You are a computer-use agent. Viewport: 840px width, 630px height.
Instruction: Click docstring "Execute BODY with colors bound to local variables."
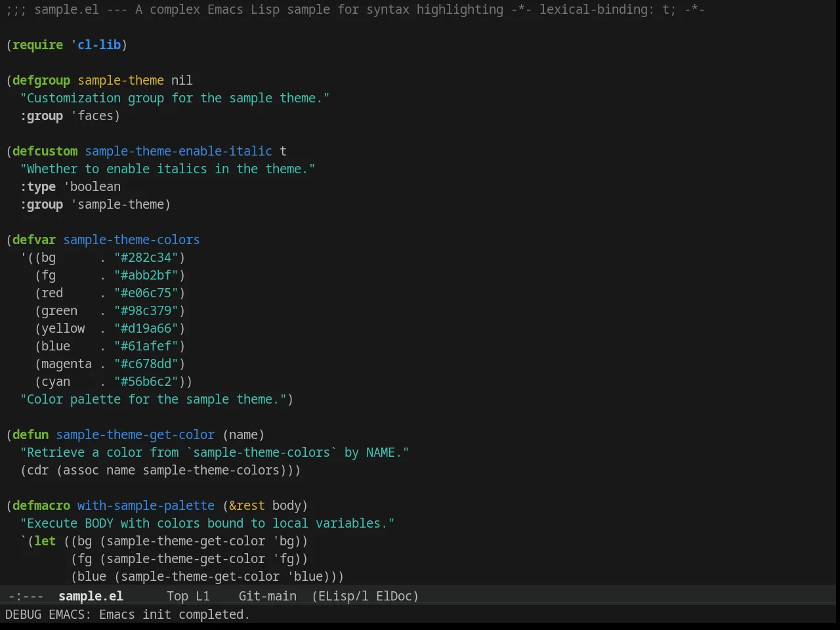[207, 523]
